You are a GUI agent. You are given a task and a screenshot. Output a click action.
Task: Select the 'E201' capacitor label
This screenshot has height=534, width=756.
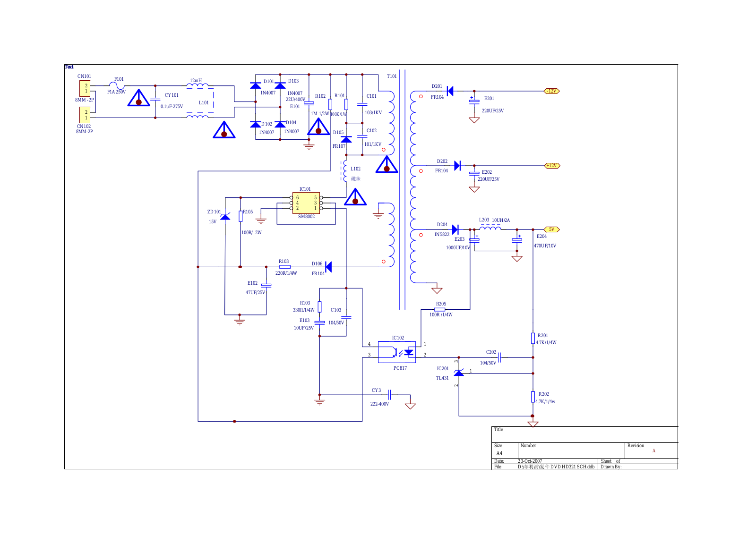click(x=489, y=99)
